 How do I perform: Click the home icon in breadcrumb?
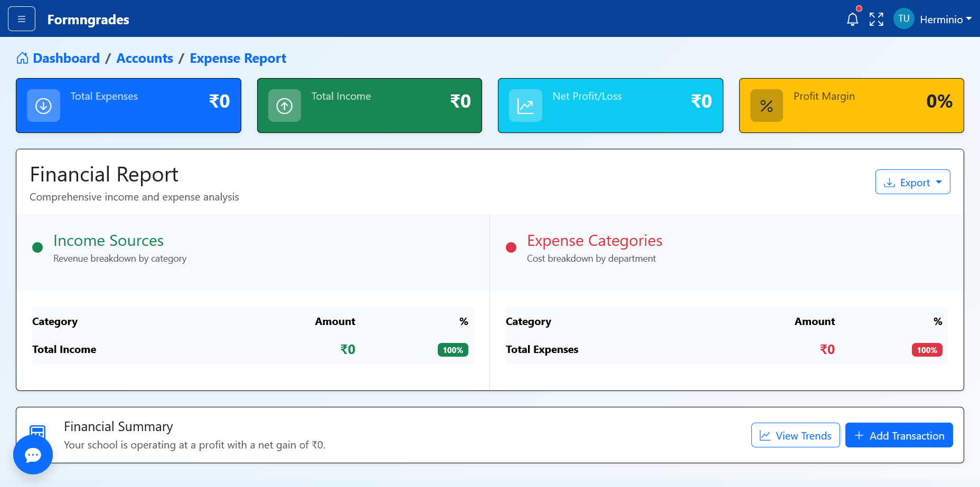(22, 58)
